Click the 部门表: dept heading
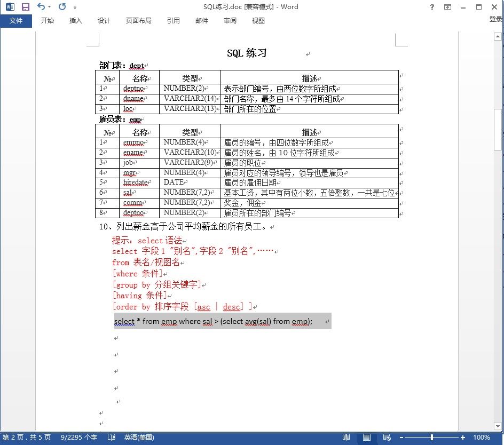The height and width of the screenshot is (445, 504). click(122, 66)
